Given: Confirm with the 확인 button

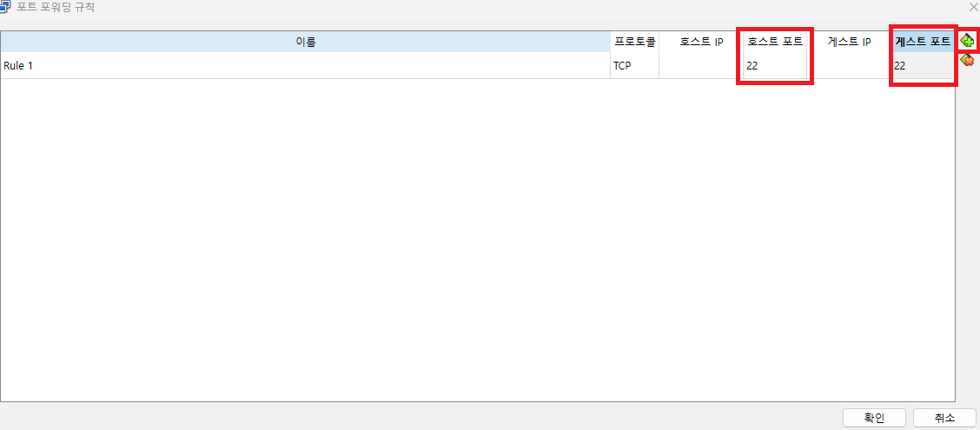Looking at the screenshot, I should click(874, 418).
